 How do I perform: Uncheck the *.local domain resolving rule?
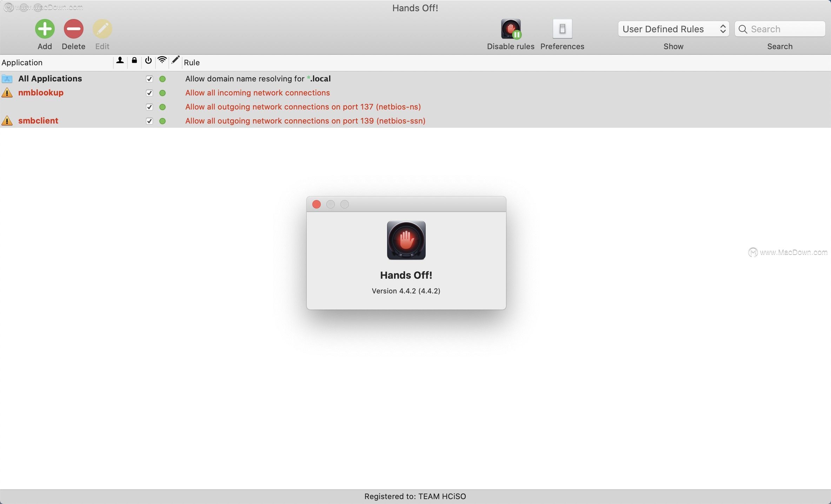pyautogui.click(x=149, y=79)
